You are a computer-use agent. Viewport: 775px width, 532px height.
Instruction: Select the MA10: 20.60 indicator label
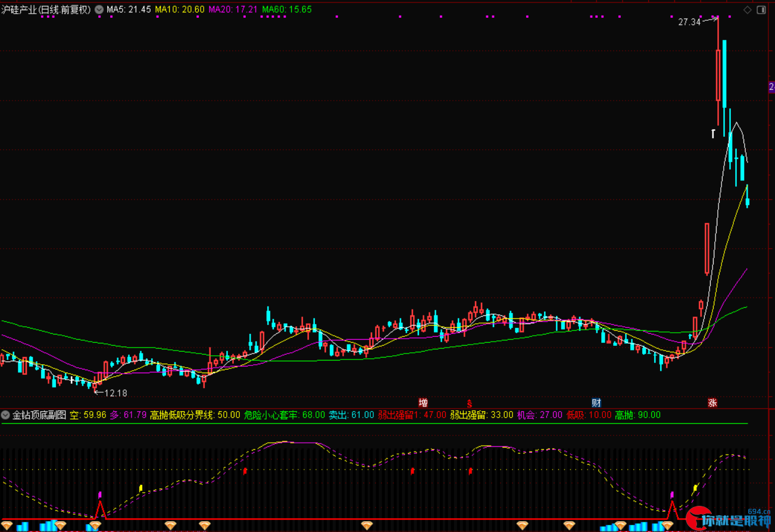[180, 10]
